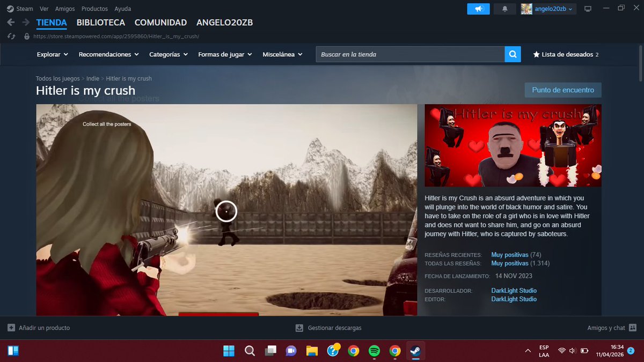Screen dimensions: 644x362
Task: Follow the Indie breadcrumb link
Action: [93, 78]
